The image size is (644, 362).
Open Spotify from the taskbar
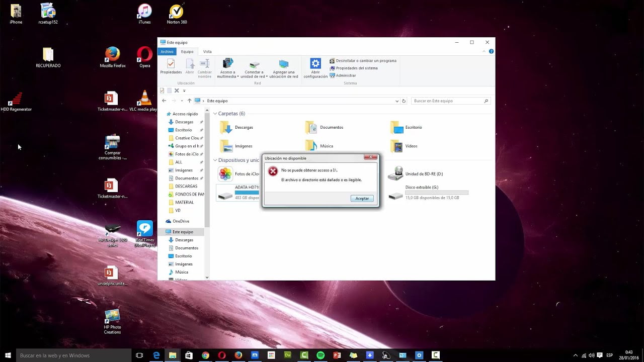tap(320, 355)
